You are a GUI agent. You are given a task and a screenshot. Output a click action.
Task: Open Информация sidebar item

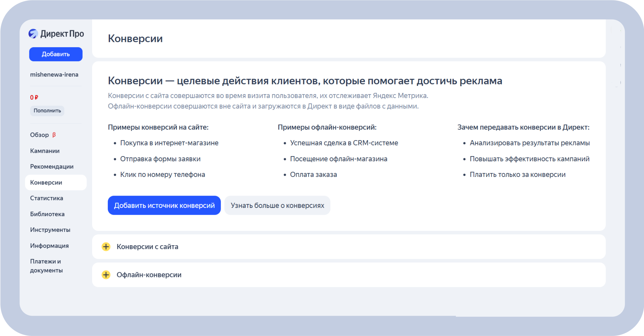49,246
